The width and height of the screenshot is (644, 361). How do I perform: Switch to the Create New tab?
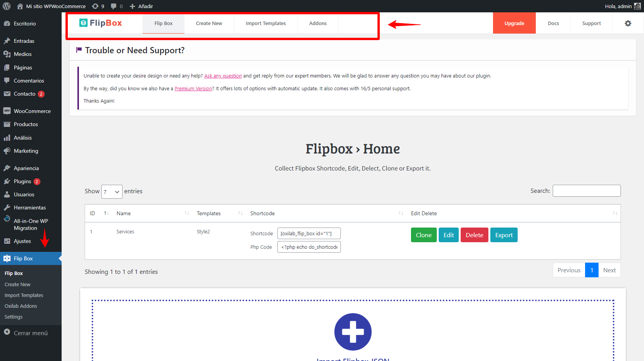[x=209, y=23]
